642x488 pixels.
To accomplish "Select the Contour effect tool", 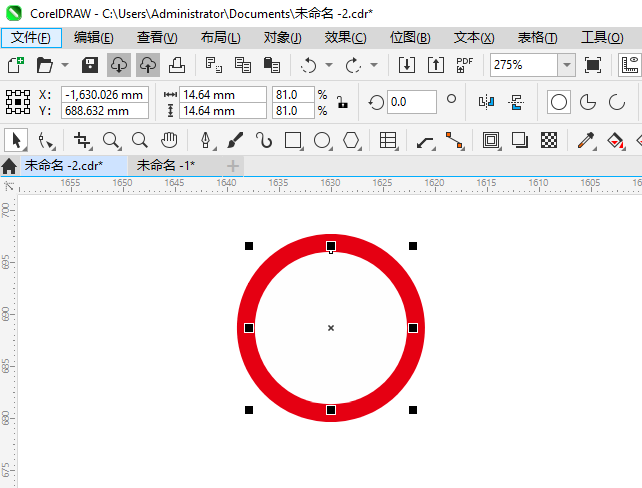I will [x=491, y=140].
